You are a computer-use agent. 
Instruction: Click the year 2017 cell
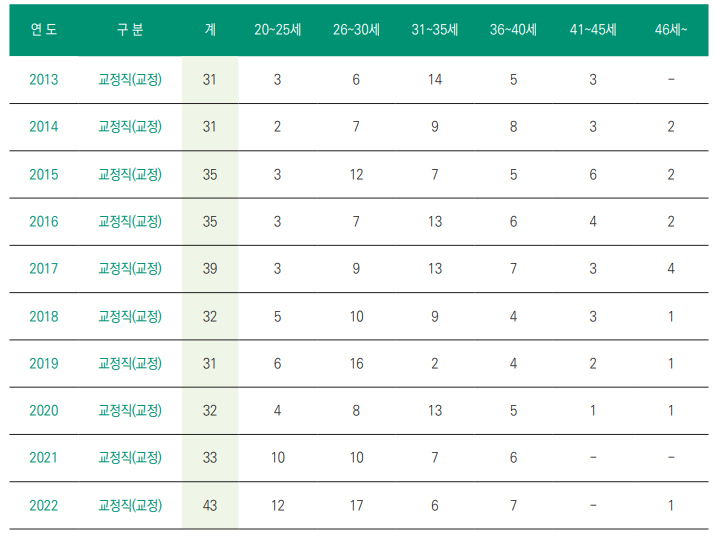click(44, 269)
